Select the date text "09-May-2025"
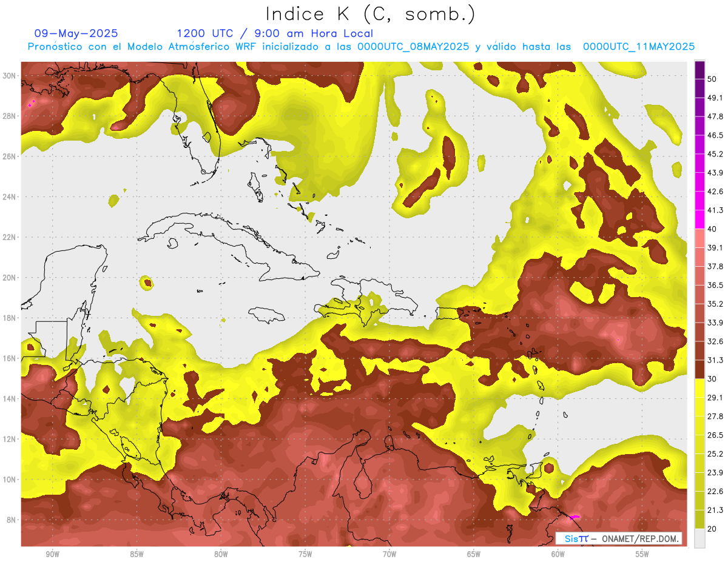The height and width of the screenshot is (562, 728). pos(76,33)
